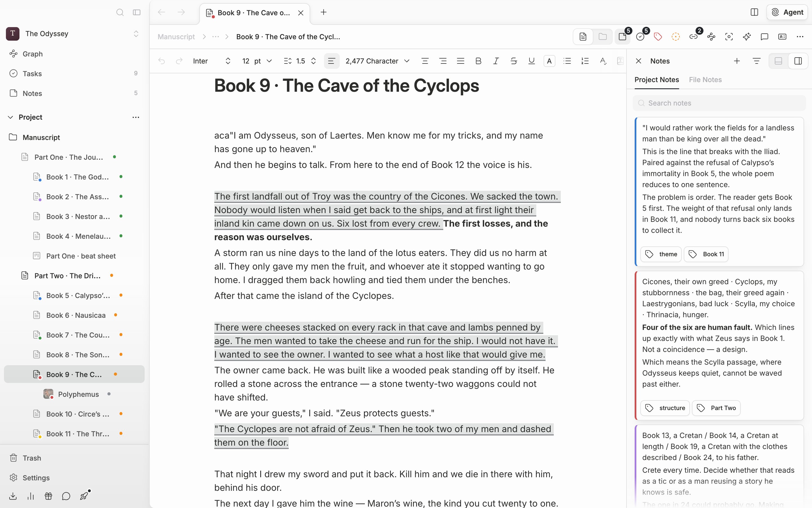Viewport: 812px width, 508px height.
Task: Click the theme tag on the first note
Action: [x=661, y=254]
